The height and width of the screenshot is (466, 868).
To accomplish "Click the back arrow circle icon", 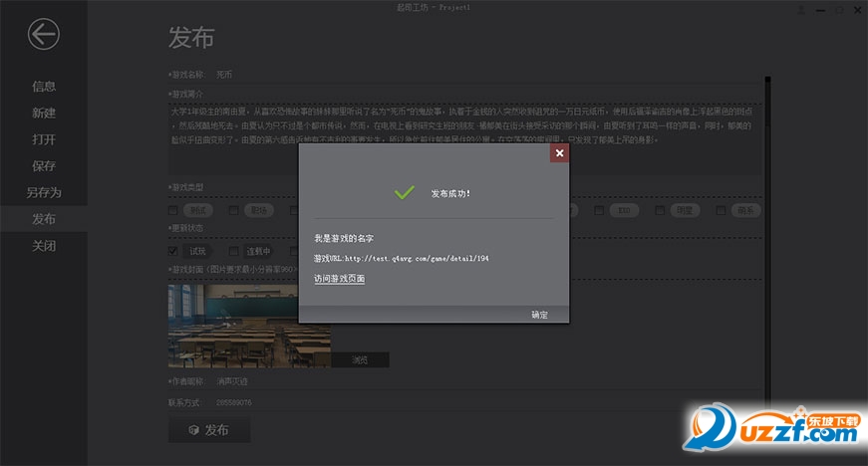I will pos(44,35).
